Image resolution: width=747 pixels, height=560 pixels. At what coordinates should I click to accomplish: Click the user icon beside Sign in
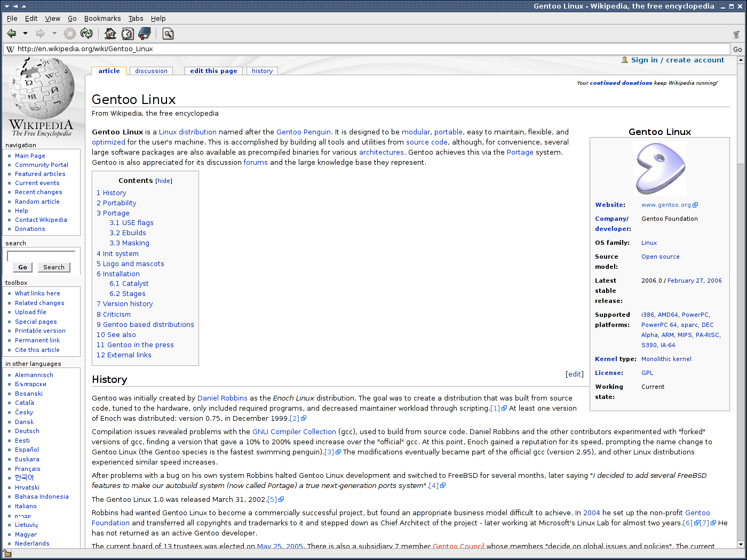pos(625,60)
